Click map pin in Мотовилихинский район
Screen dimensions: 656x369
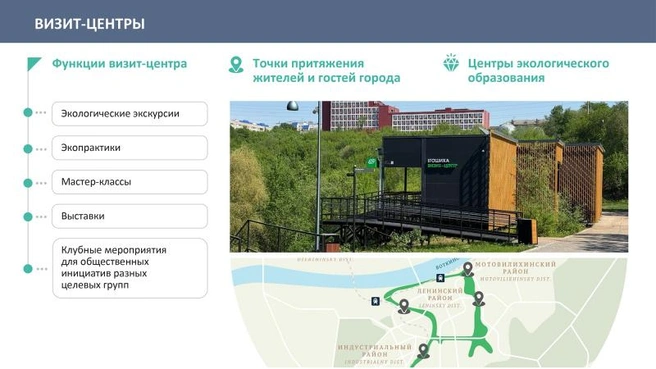pyautogui.click(x=468, y=269)
